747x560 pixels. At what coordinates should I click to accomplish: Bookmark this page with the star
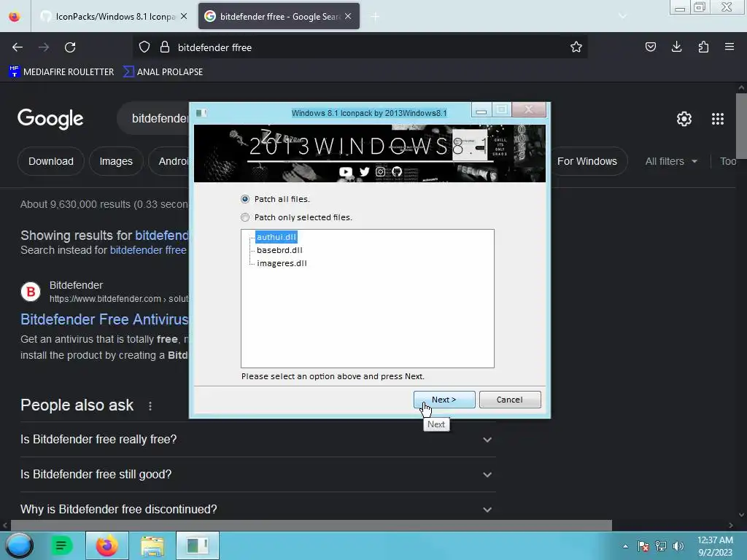576,47
